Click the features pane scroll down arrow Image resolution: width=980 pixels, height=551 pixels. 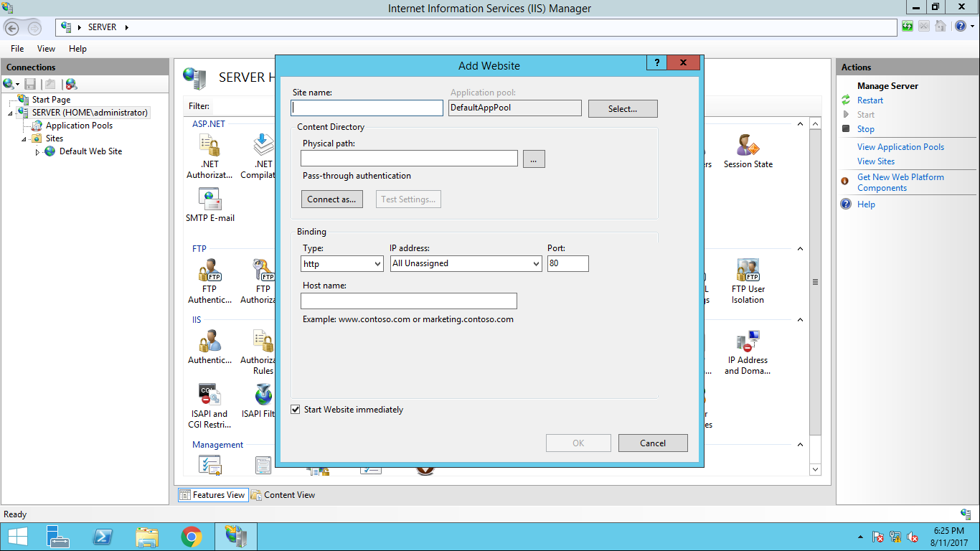click(x=815, y=469)
